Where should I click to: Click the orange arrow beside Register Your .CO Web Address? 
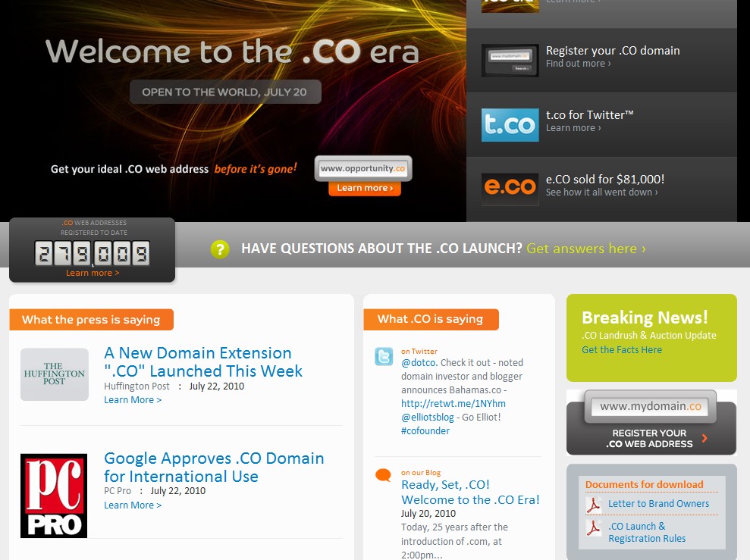click(x=704, y=438)
